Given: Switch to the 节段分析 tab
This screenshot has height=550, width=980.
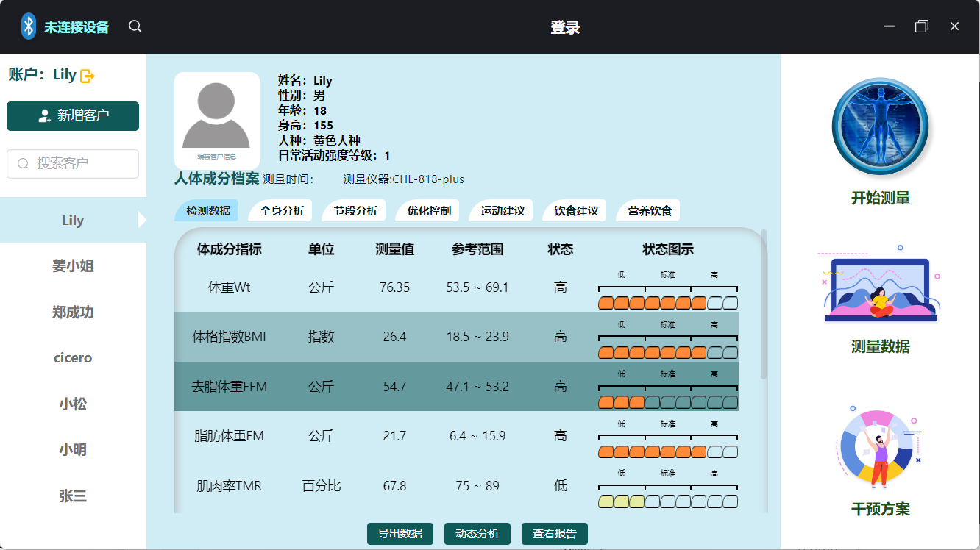Looking at the screenshot, I should [355, 211].
